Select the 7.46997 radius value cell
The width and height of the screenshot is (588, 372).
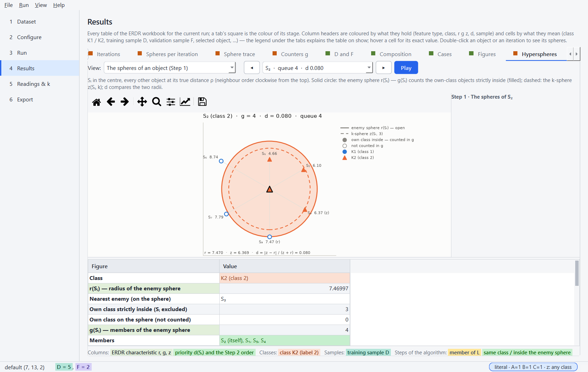coord(285,288)
